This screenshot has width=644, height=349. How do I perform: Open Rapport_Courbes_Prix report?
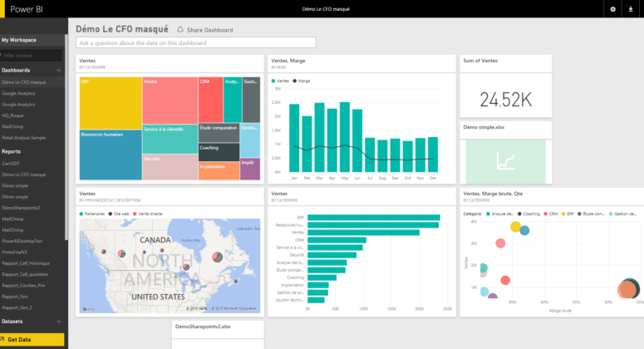tap(23, 286)
